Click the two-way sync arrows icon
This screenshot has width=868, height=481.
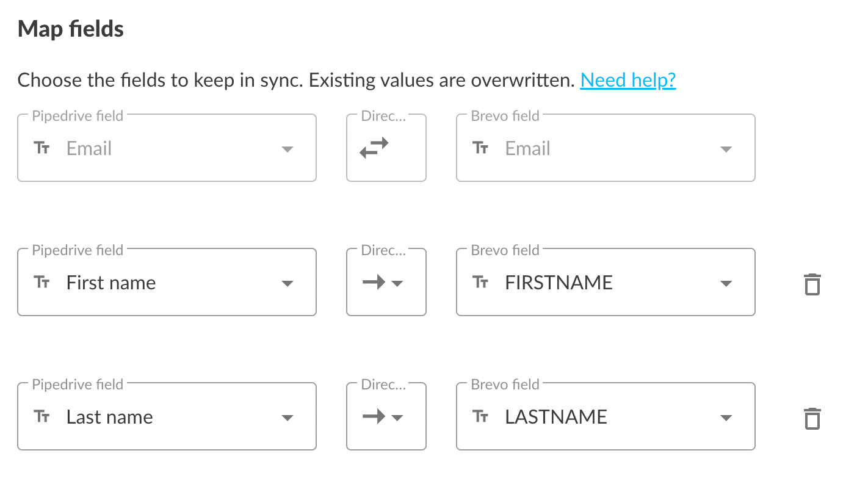coord(374,148)
